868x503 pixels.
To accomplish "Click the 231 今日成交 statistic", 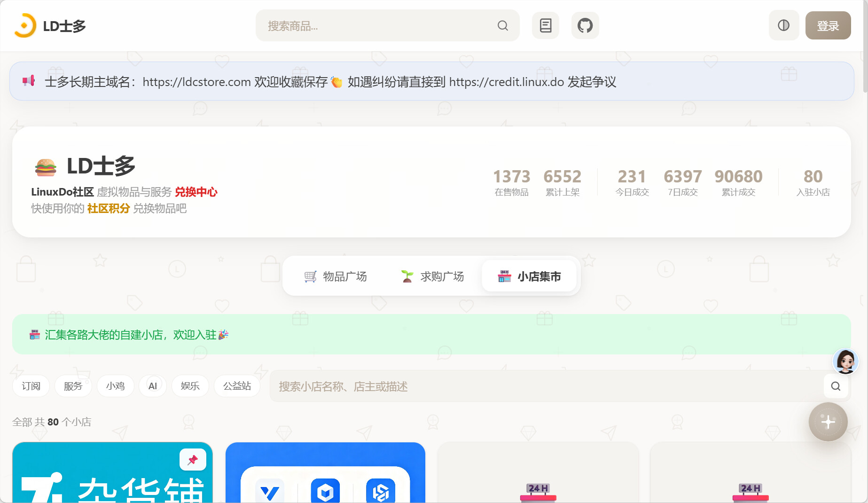I will click(632, 182).
